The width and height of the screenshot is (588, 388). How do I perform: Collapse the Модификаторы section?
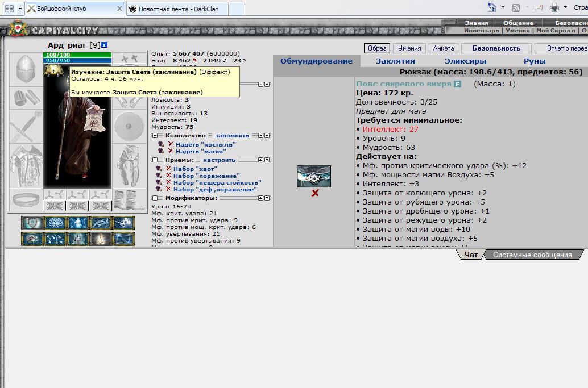pyautogui.click(x=155, y=198)
